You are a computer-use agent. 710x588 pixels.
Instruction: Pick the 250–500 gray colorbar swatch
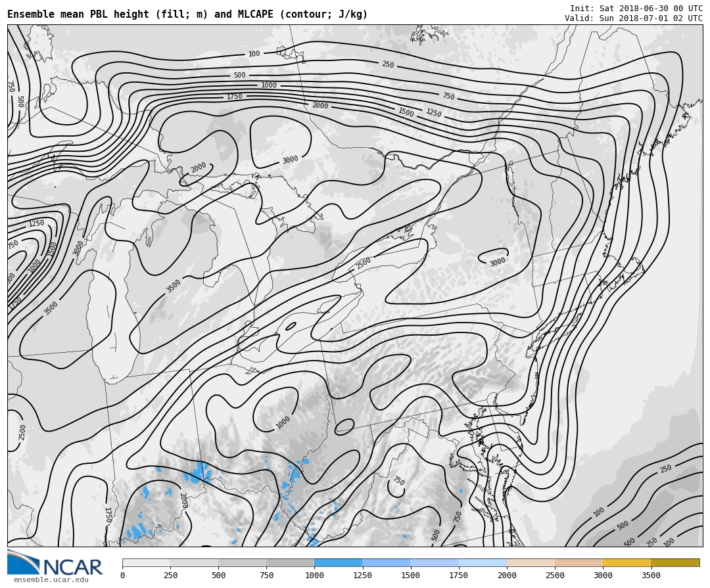pyautogui.click(x=194, y=562)
